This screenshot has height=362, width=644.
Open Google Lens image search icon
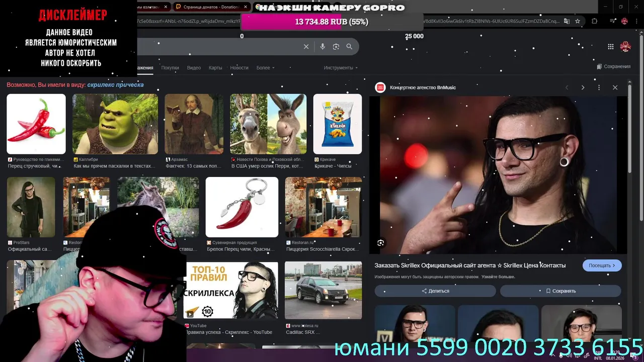tap(336, 47)
